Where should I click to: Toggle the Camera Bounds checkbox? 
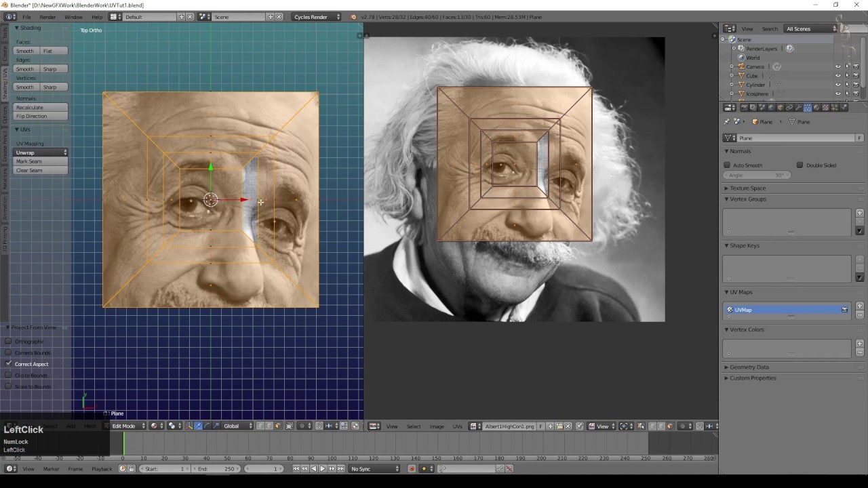point(8,352)
